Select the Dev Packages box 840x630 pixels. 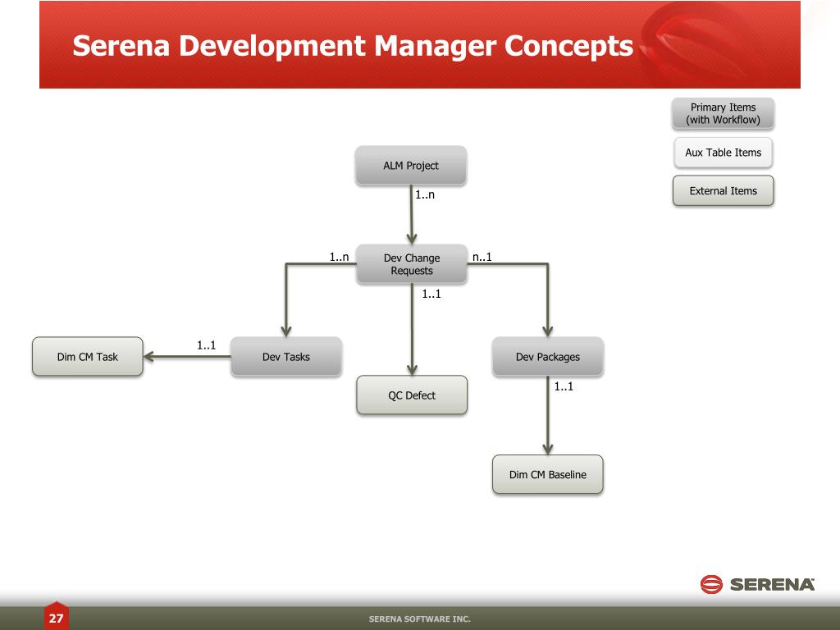pos(547,357)
